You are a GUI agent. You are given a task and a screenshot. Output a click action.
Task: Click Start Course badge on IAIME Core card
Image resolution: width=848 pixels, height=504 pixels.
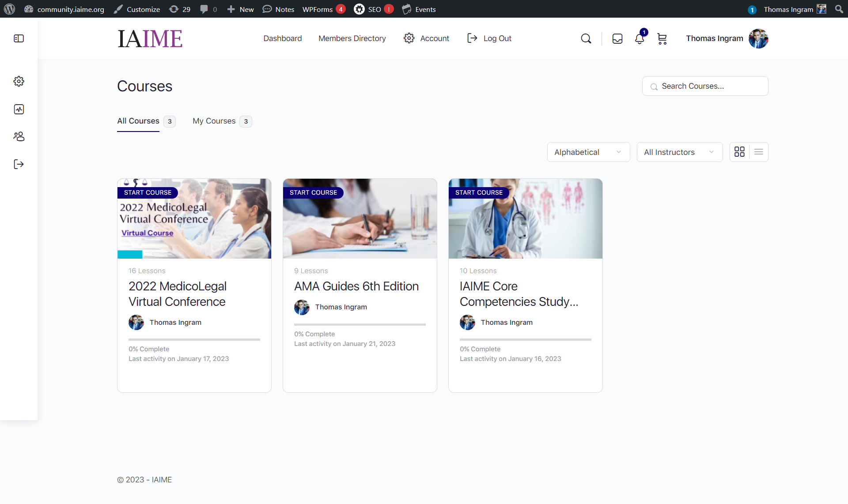[479, 192]
